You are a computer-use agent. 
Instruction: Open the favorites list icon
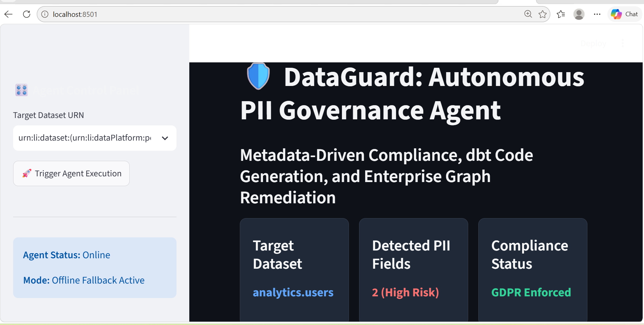click(x=561, y=14)
